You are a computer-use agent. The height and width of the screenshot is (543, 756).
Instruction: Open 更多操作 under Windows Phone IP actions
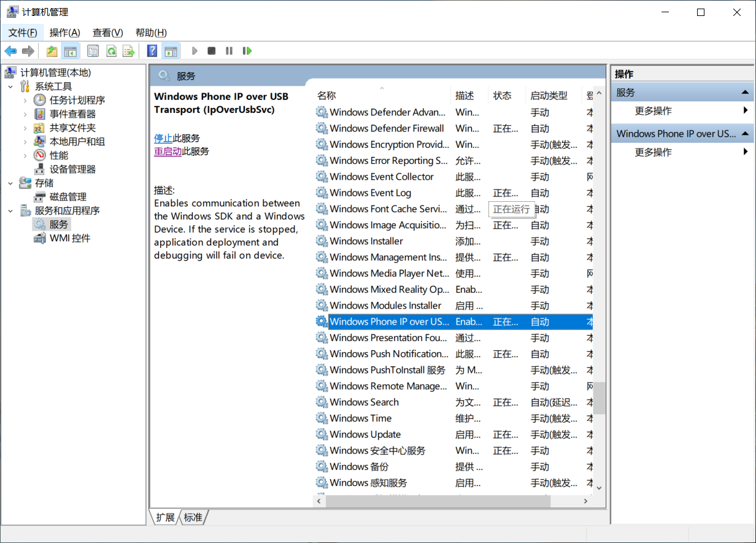point(653,152)
